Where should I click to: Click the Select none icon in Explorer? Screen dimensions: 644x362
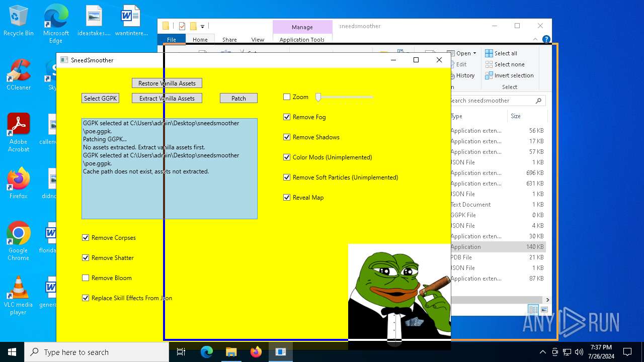pyautogui.click(x=489, y=64)
